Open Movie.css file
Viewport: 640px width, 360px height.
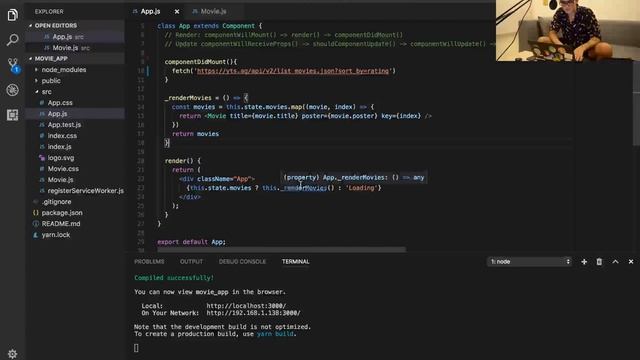(75, 169)
